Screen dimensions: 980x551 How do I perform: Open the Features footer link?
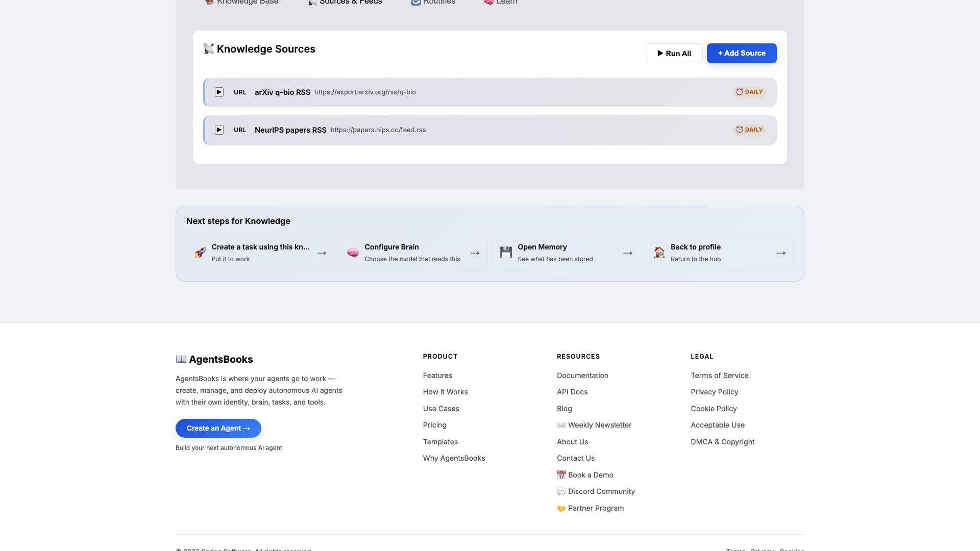437,375
